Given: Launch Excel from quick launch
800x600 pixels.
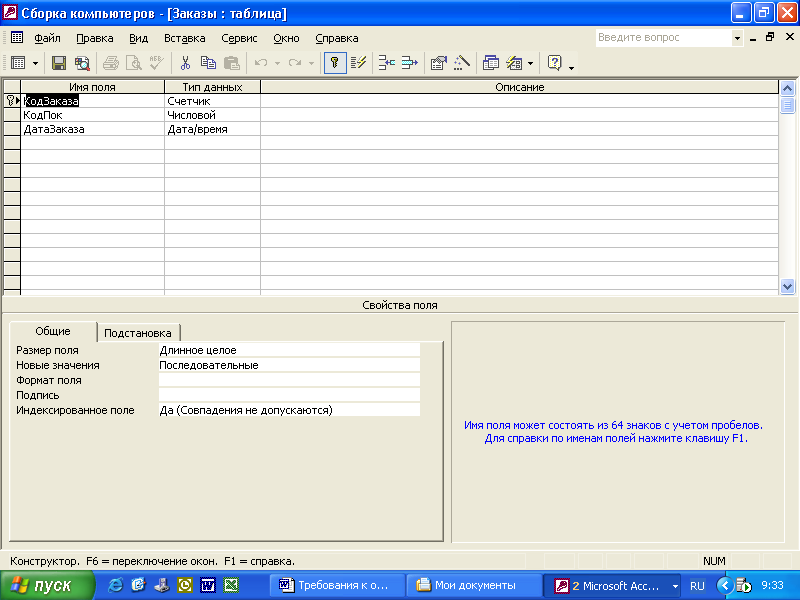Looking at the screenshot, I should pyautogui.click(x=231, y=585).
